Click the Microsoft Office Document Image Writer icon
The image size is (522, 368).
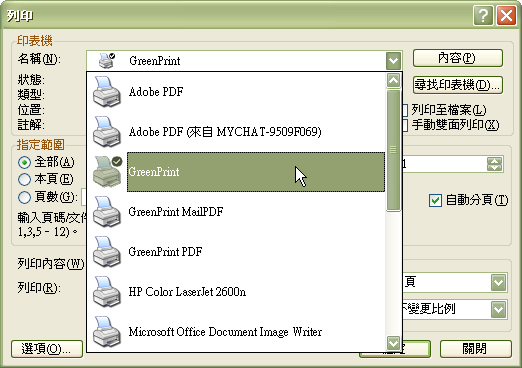(x=107, y=332)
